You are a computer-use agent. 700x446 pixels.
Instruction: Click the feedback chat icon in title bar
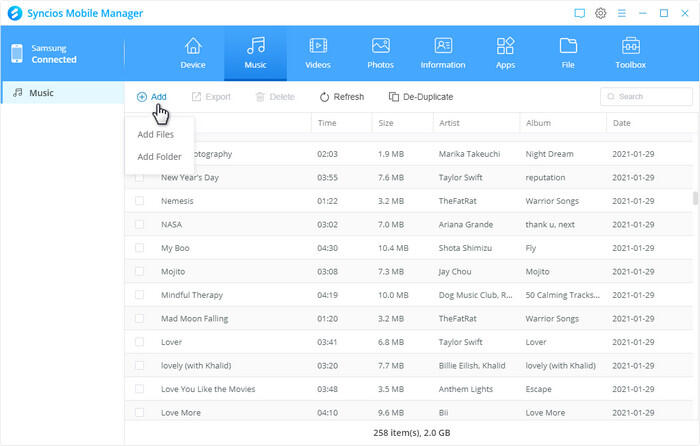pyautogui.click(x=579, y=13)
